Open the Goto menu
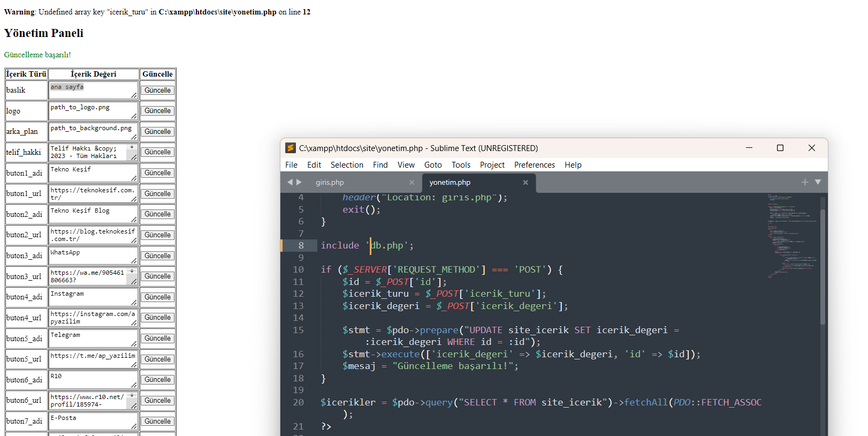 [x=433, y=165]
